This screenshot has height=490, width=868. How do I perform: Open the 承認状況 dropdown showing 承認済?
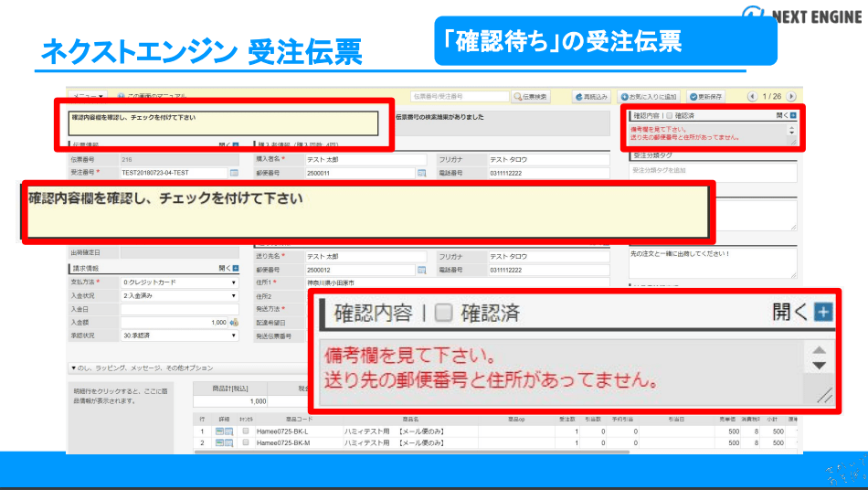pos(180,336)
